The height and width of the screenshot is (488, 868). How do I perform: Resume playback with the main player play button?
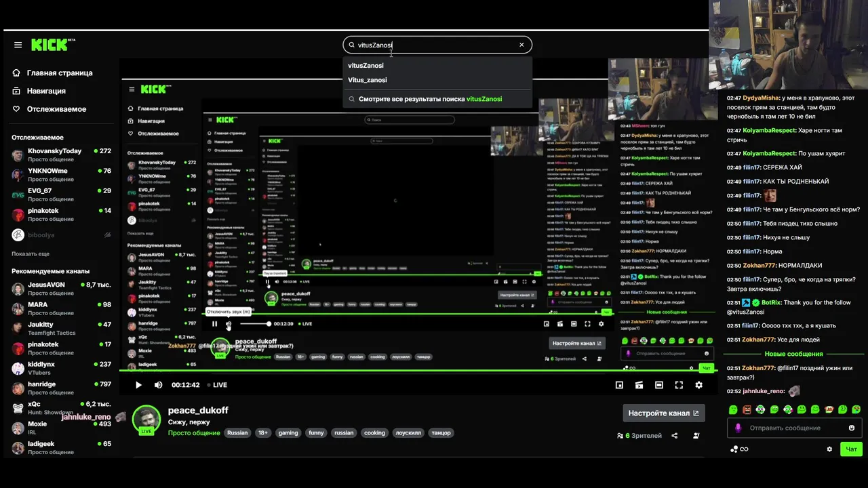138,385
